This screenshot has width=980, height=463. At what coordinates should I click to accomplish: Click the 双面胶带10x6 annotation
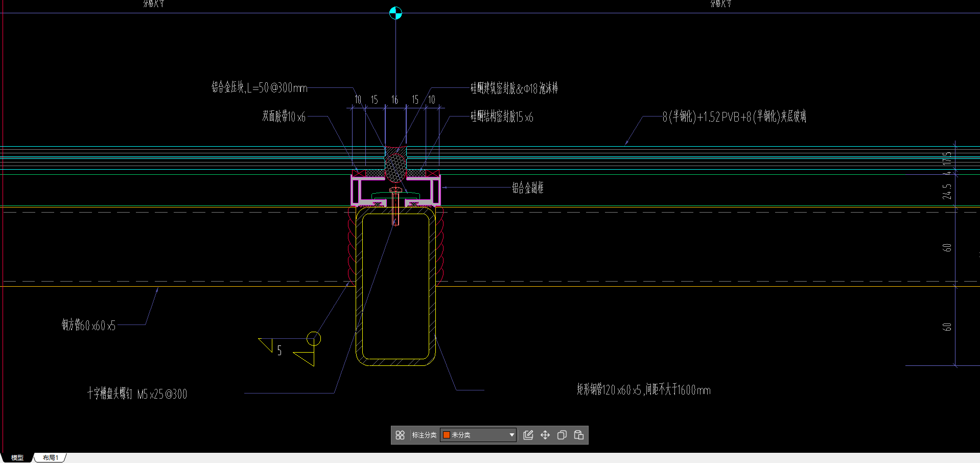(x=284, y=117)
